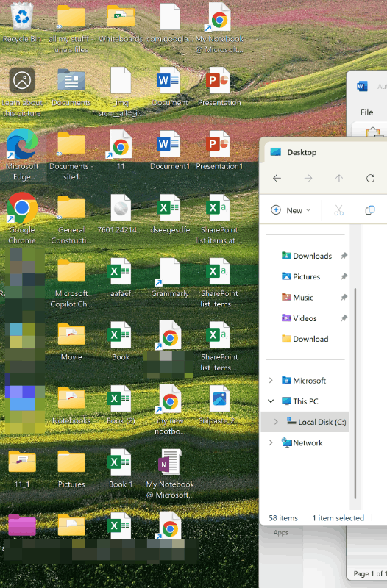Expand the Local Disk (C:) node
The width and height of the screenshot is (387, 588).
tap(276, 422)
